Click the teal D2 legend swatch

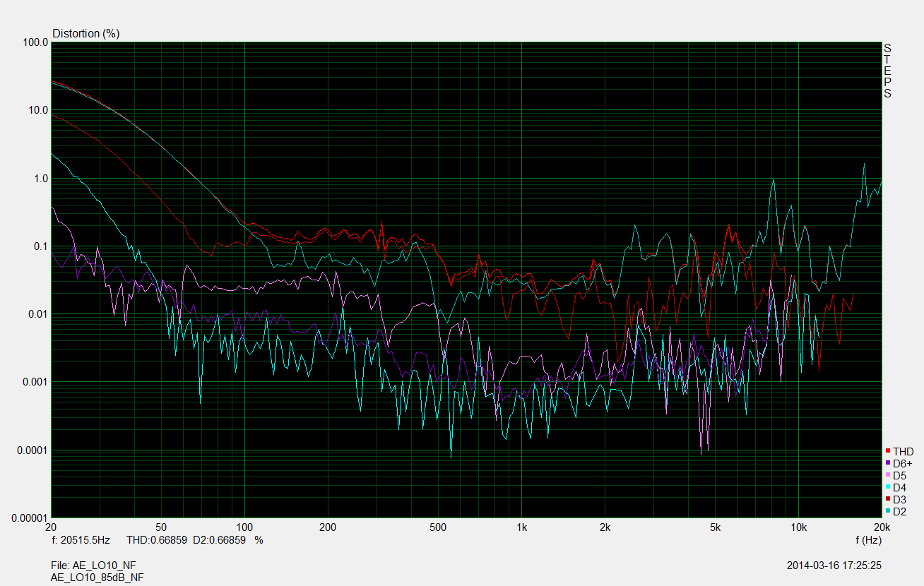tap(887, 511)
